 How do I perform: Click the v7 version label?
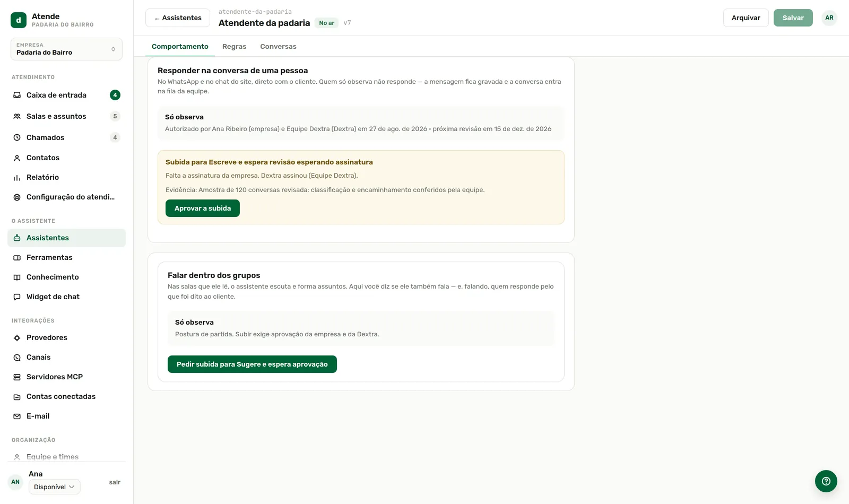[x=347, y=23]
